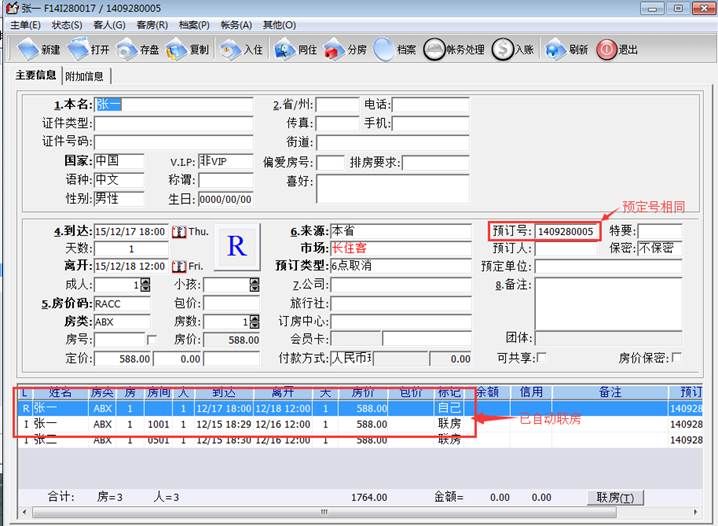The image size is (718, 526).
Task: Open the 状态(S) menu
Action: 67,25
